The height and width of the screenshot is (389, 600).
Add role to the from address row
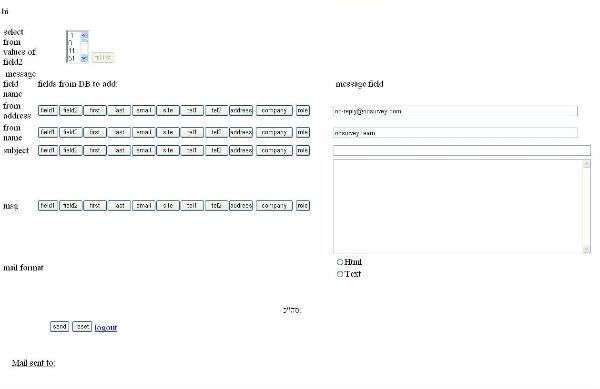303,111
